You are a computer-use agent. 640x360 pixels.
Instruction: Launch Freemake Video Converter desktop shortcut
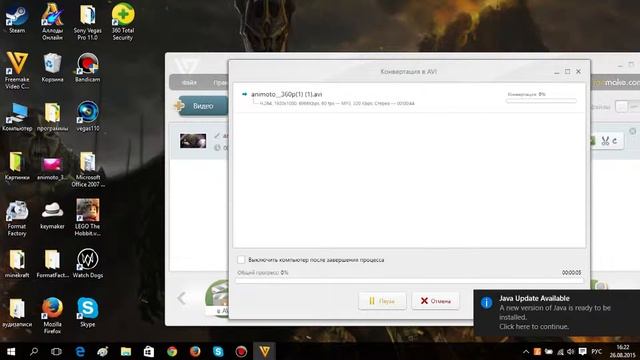point(17,70)
